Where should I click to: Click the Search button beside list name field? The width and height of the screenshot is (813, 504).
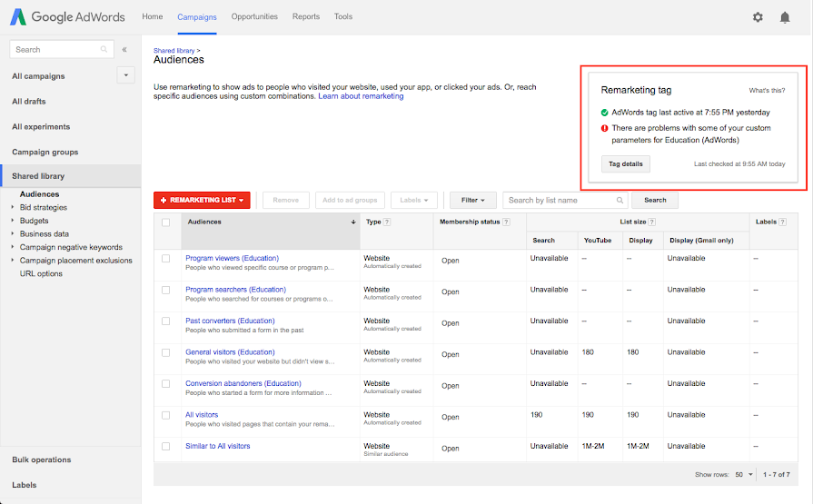655,200
